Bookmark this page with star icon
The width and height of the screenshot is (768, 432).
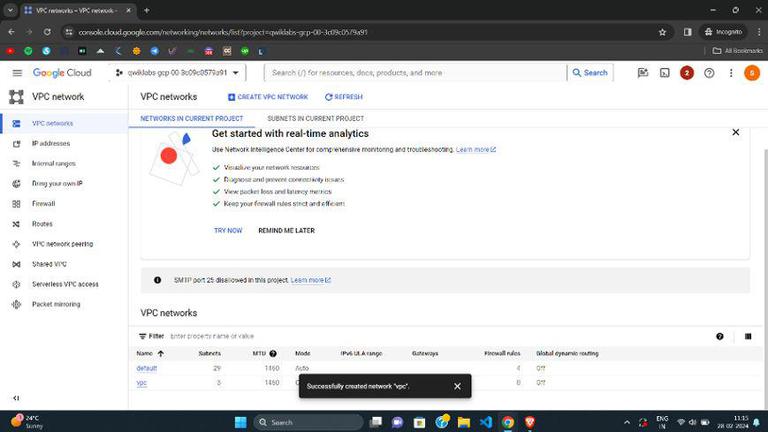click(x=662, y=32)
